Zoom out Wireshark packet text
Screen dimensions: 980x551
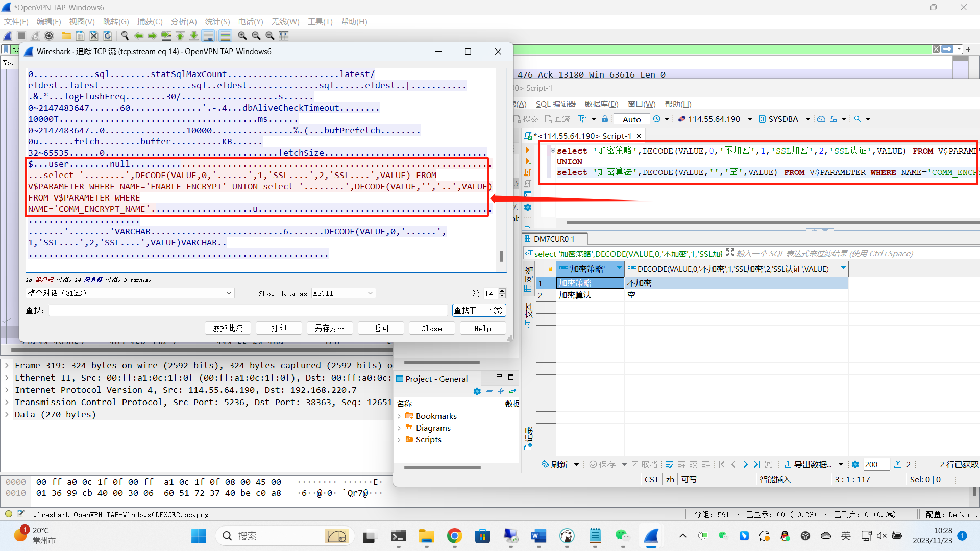[x=256, y=36]
